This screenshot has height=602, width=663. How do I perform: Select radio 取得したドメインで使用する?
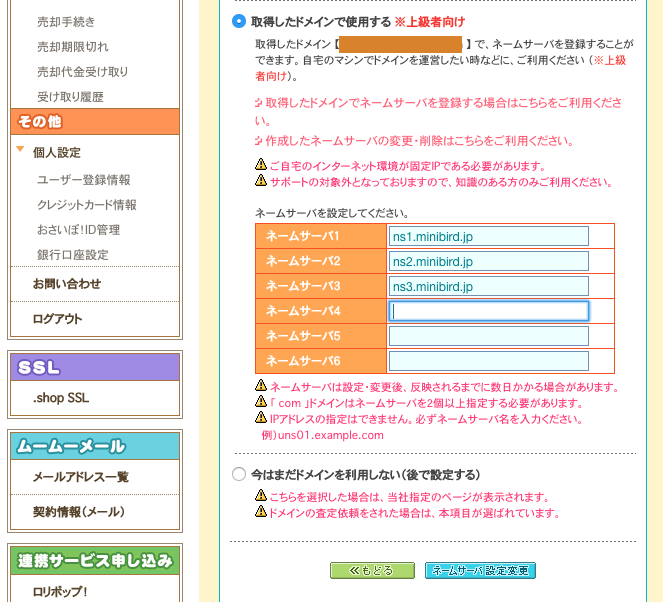point(239,21)
